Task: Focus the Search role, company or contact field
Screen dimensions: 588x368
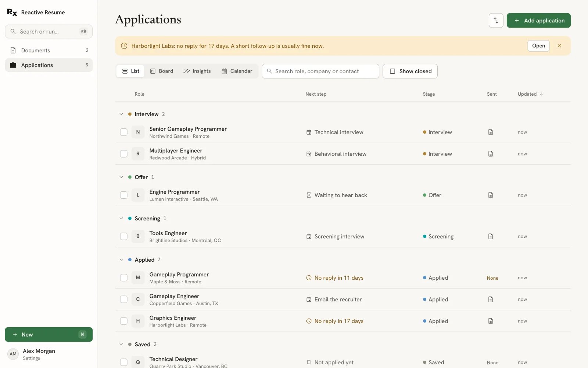Action: click(320, 71)
